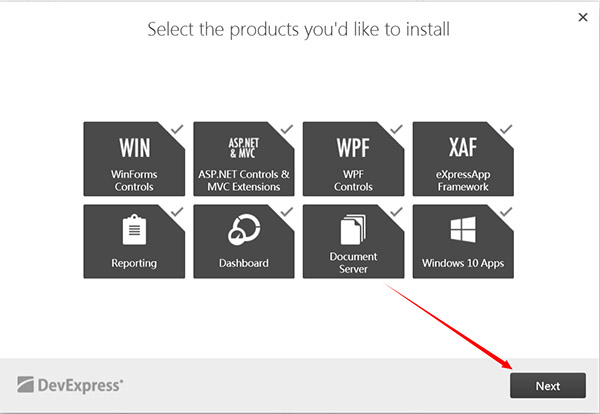The height and width of the screenshot is (414, 600).
Task: Click the WPF icon on WPF Controls tile
Action: point(353,149)
